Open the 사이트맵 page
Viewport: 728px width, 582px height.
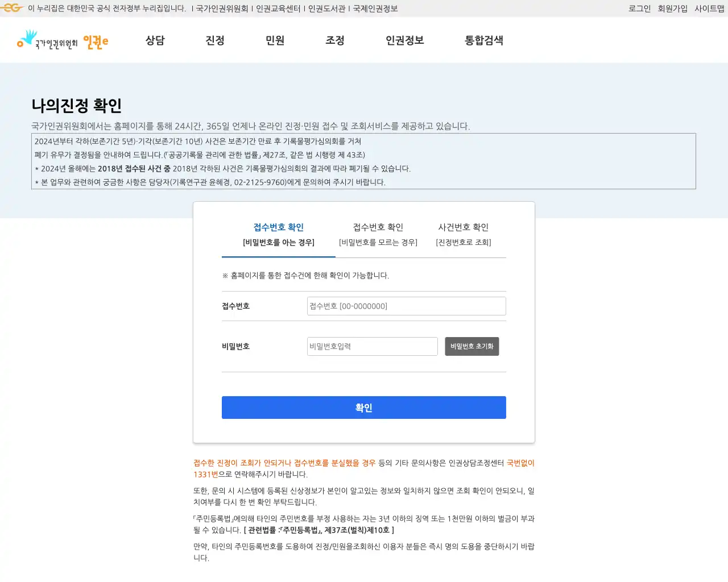(709, 8)
